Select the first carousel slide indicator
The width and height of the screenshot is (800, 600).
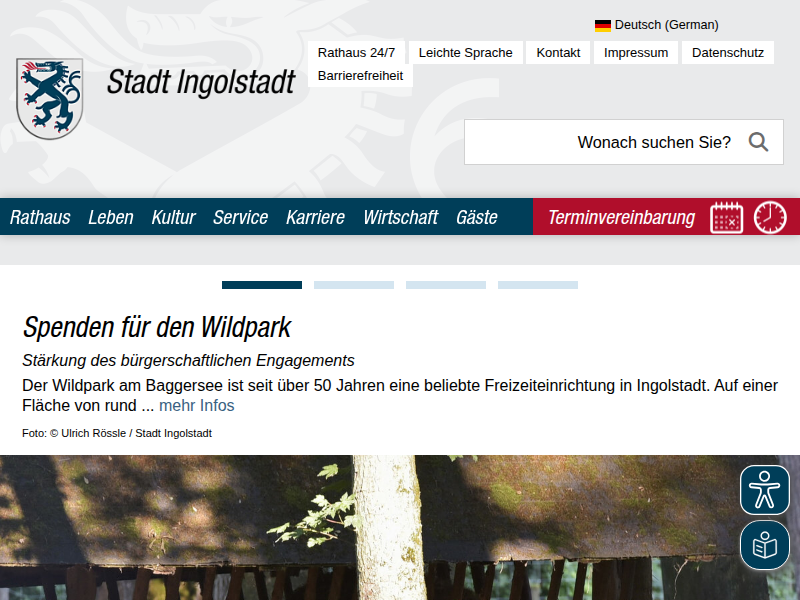tap(262, 285)
